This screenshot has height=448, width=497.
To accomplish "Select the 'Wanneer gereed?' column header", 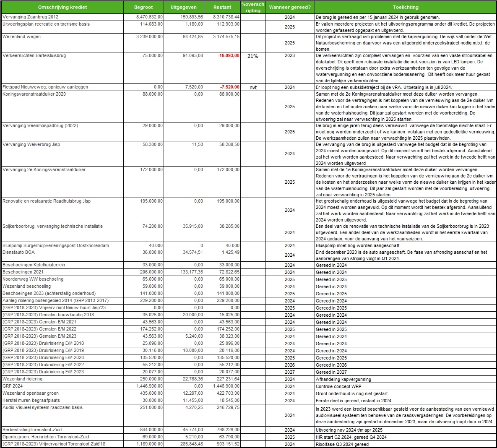I will tap(290, 7).
